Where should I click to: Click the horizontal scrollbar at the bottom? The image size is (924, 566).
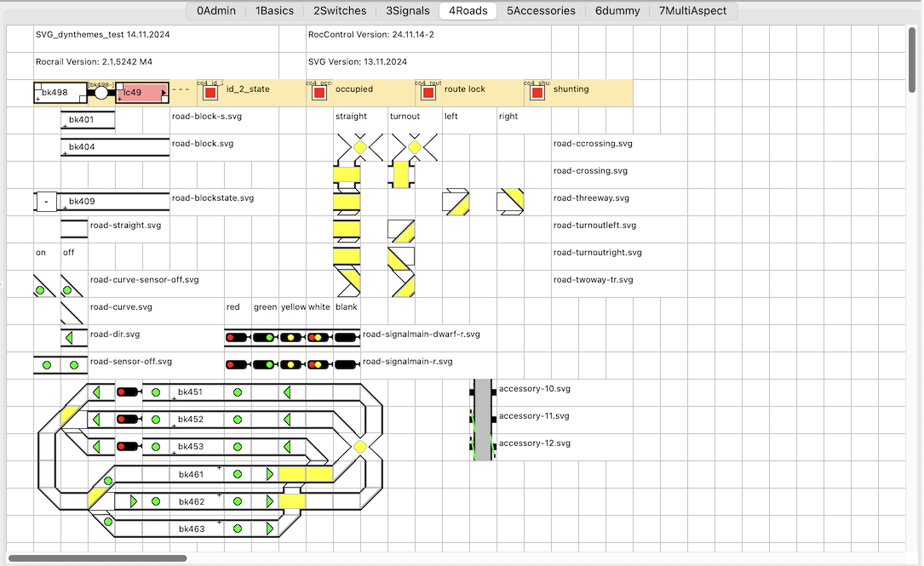click(97, 558)
